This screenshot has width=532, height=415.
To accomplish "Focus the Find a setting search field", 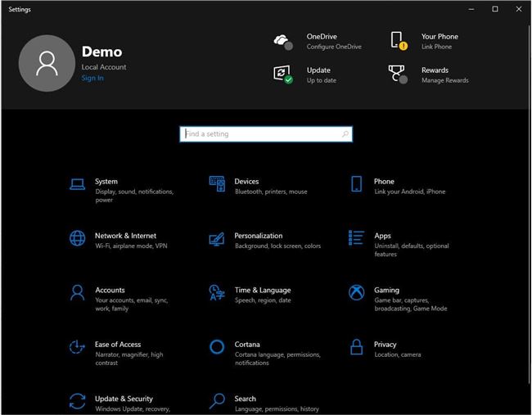I will pyautogui.click(x=266, y=134).
